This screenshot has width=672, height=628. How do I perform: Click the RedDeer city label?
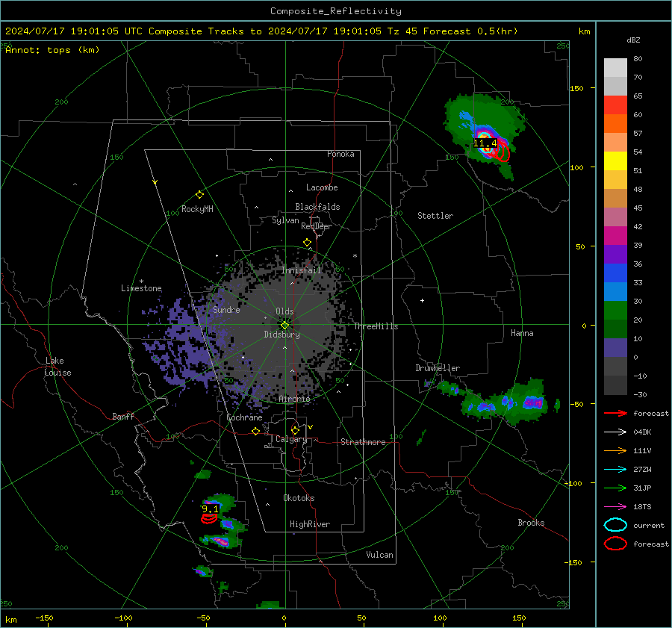tap(317, 226)
